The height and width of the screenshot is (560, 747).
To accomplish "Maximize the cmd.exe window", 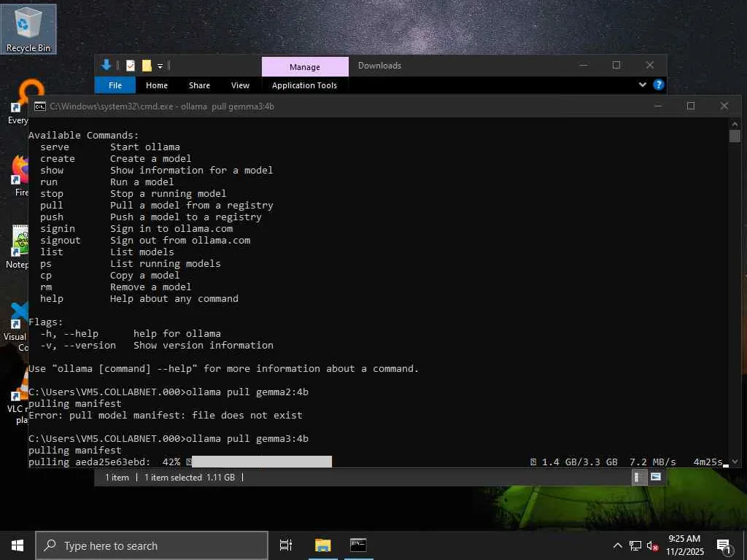I will point(691,106).
